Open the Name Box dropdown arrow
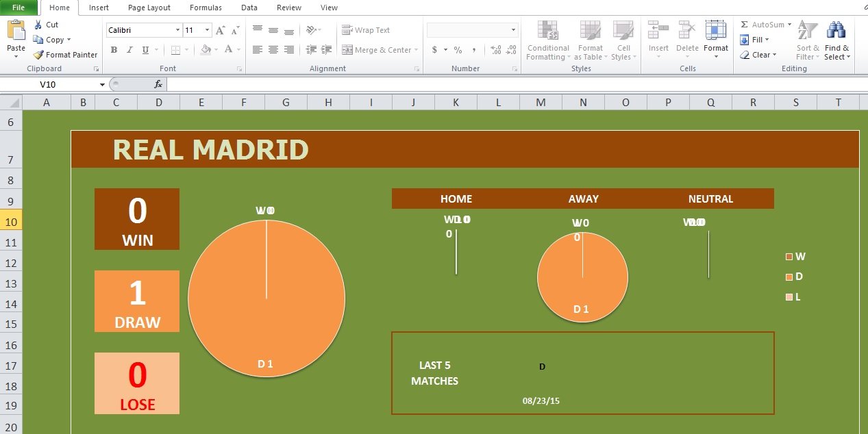The image size is (868, 434). click(102, 84)
